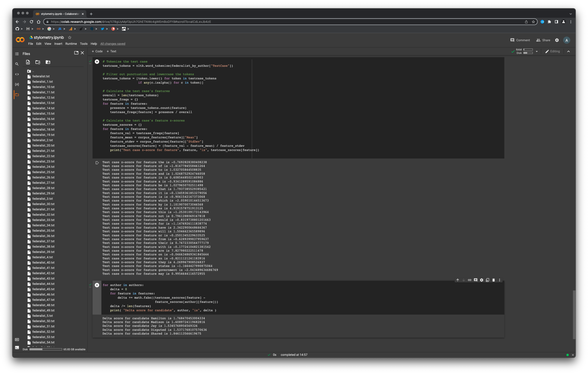Screen dimensions: 588x374
Task: Open the variables inspector
Action: click(x=17, y=84)
